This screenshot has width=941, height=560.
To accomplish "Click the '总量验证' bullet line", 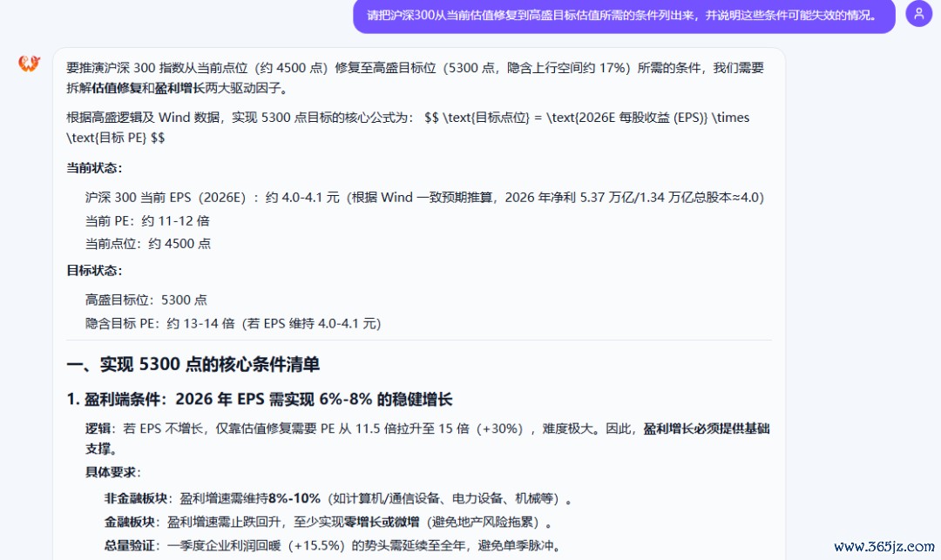I will coord(334,545).
